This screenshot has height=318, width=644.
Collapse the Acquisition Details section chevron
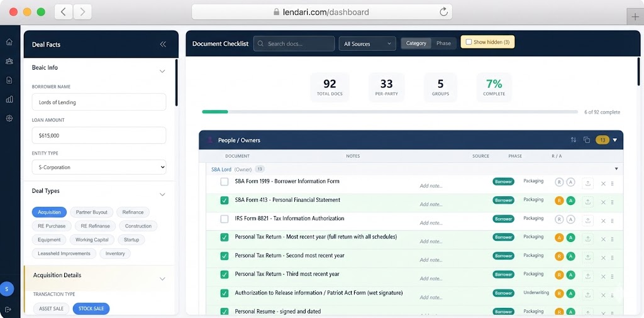[162, 279]
